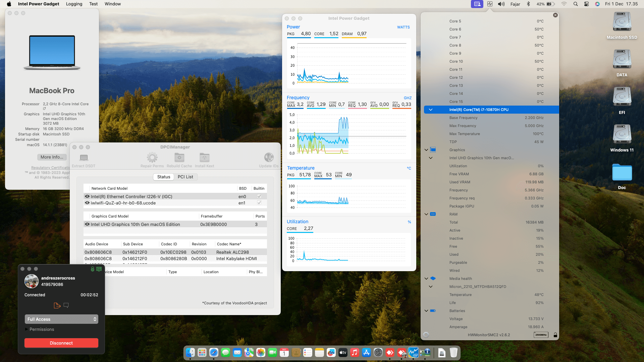This screenshot has height=362, width=644.
Task: Toggle eye icon for Intel UHD Graphics
Action: coord(87,224)
